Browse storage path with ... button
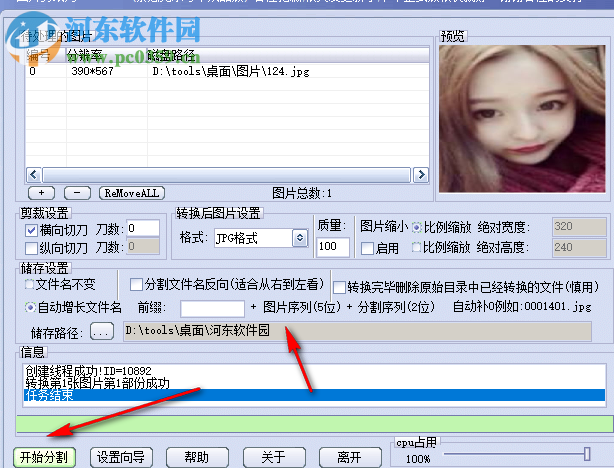 [102, 332]
